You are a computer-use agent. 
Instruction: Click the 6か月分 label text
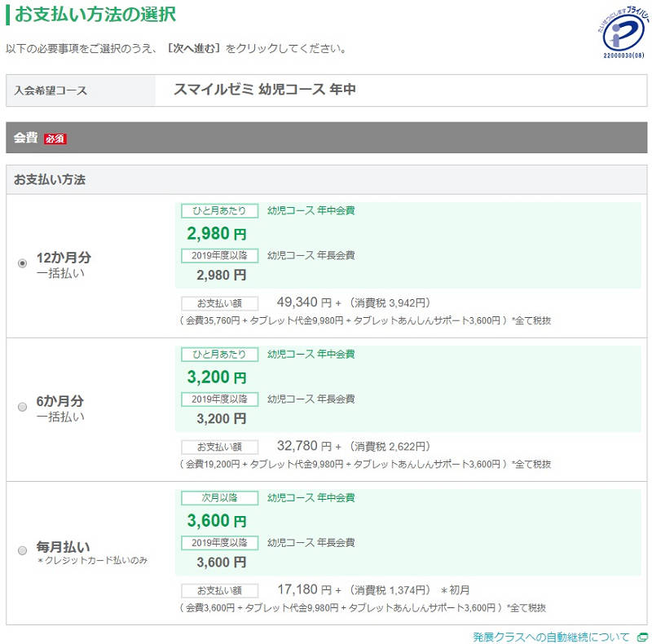click(59, 401)
